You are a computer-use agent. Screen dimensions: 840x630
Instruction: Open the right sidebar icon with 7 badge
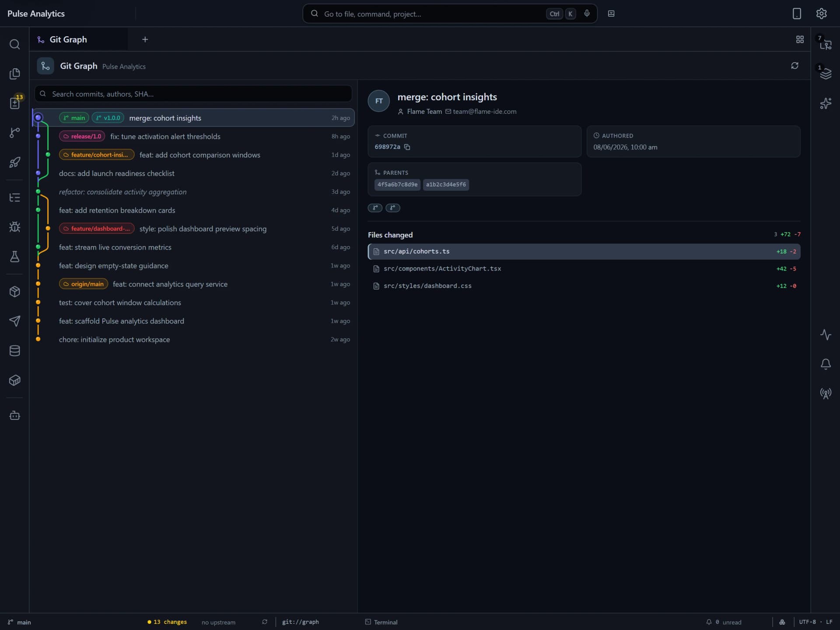[x=826, y=44]
